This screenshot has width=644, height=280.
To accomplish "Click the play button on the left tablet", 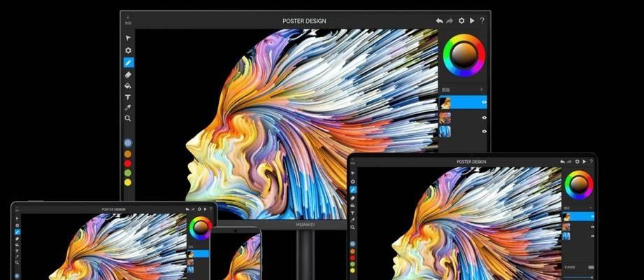I will [x=206, y=209].
